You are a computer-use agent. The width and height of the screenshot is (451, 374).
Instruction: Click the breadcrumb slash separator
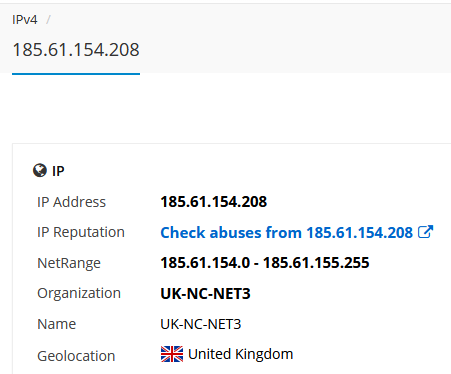[x=48, y=20]
